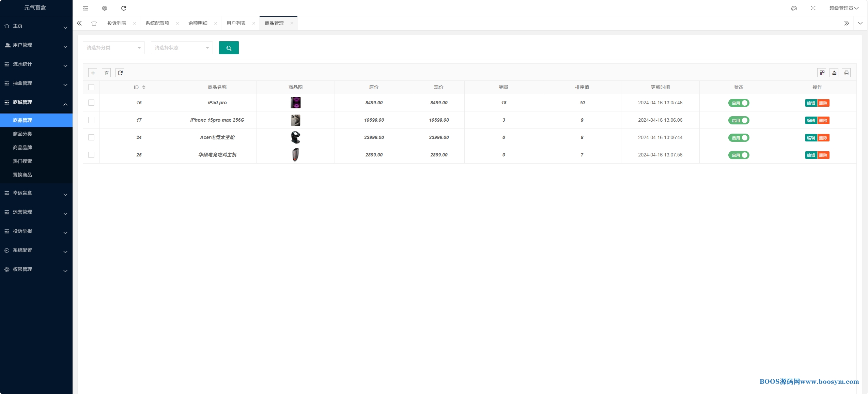Image resolution: width=868 pixels, height=394 pixels.
Task: Open the status select dropdown
Action: pos(182,48)
